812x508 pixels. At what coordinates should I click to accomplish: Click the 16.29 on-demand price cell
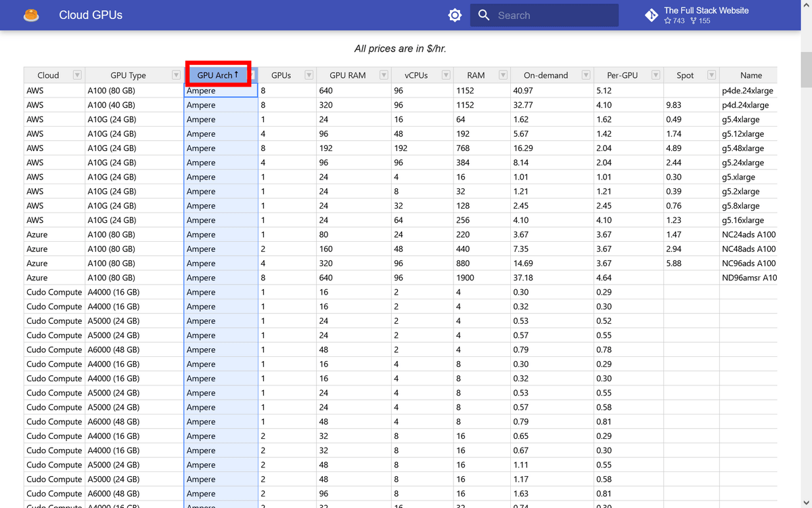tap(551, 148)
